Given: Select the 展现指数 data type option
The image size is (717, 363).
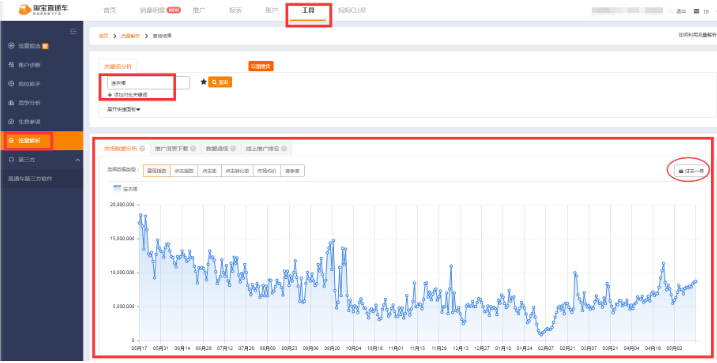Looking at the screenshot, I should [x=157, y=171].
